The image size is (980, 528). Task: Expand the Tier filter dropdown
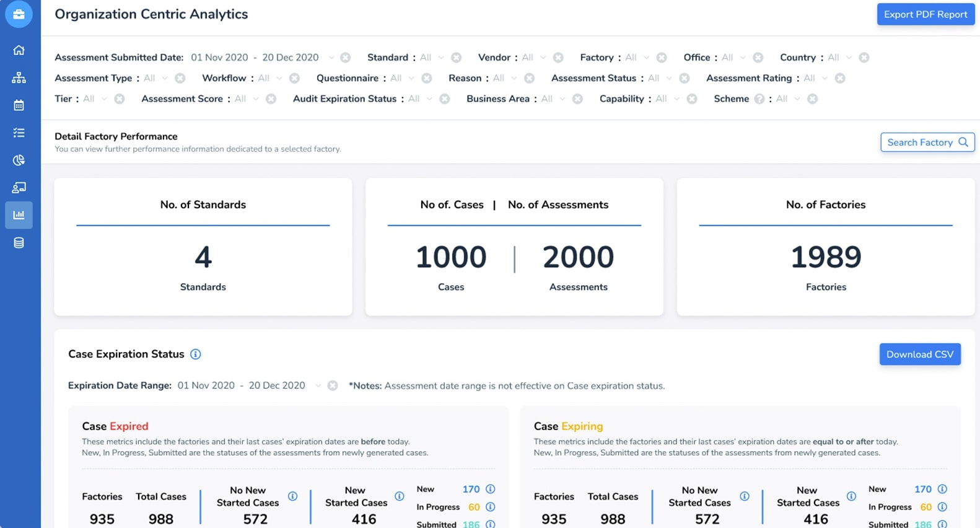click(x=104, y=99)
